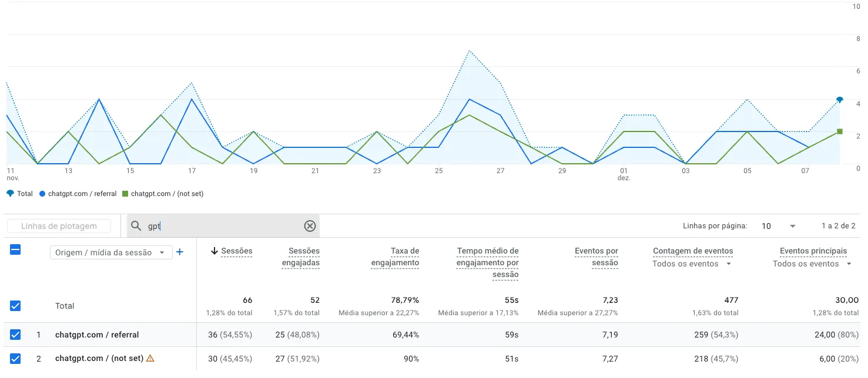
Task: Sort by the Sessões column header
Action: tap(237, 251)
